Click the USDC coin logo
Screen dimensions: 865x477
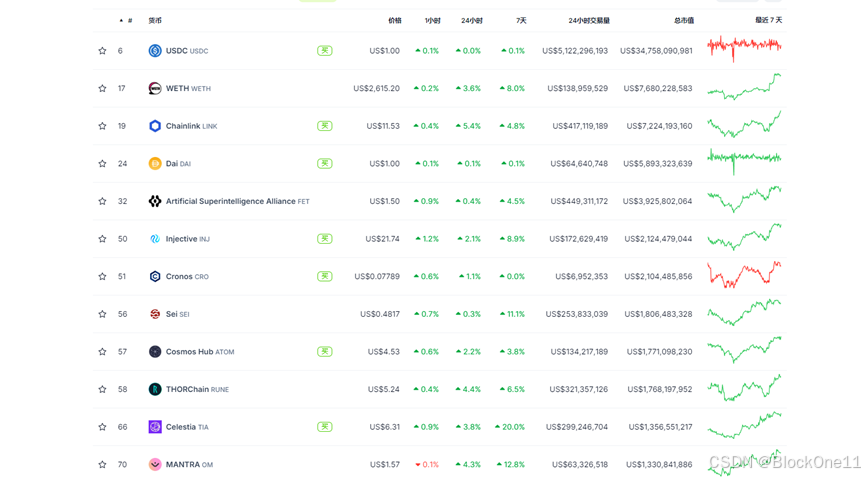coord(155,51)
